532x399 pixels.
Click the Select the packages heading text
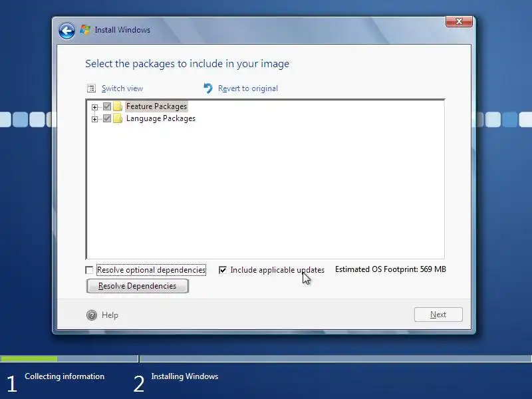(187, 64)
